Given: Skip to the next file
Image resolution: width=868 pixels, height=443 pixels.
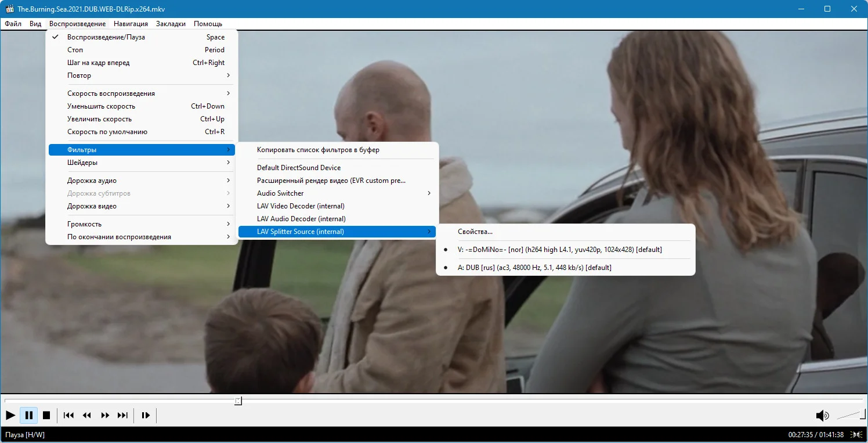Looking at the screenshot, I should 122,415.
